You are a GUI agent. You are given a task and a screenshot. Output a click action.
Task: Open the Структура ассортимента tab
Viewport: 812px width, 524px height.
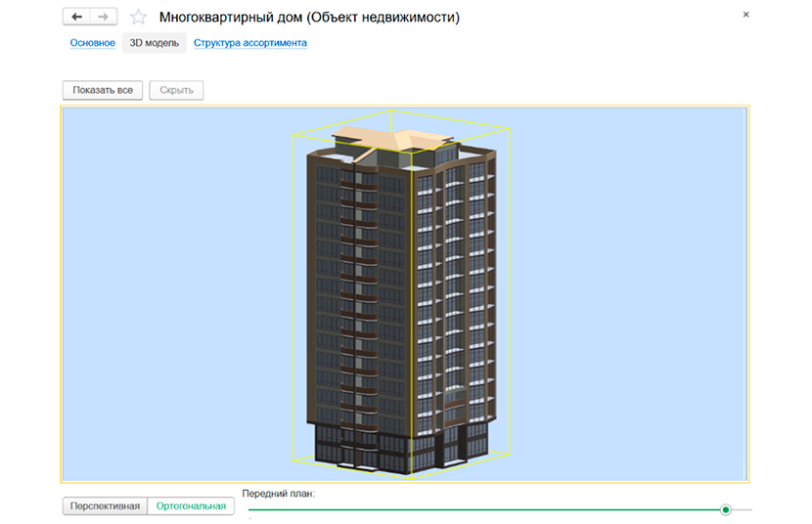click(250, 43)
